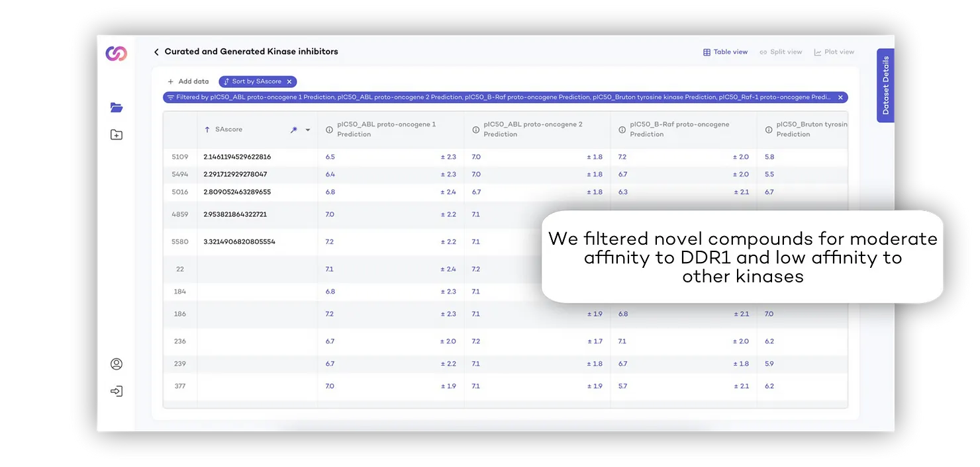Image resolution: width=980 pixels, height=467 pixels.
Task: Click ABL 1 value 7.0 in row 4859
Action: pos(330,214)
